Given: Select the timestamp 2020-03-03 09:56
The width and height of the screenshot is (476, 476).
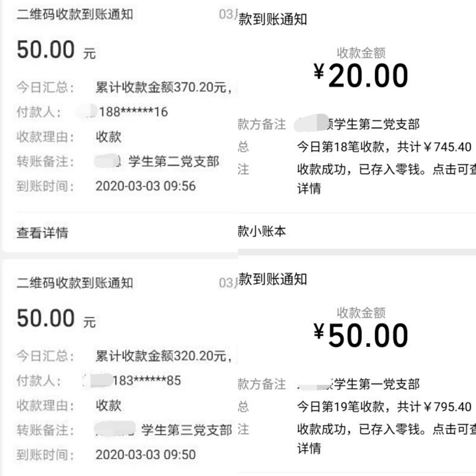Looking at the screenshot, I should [x=145, y=186].
